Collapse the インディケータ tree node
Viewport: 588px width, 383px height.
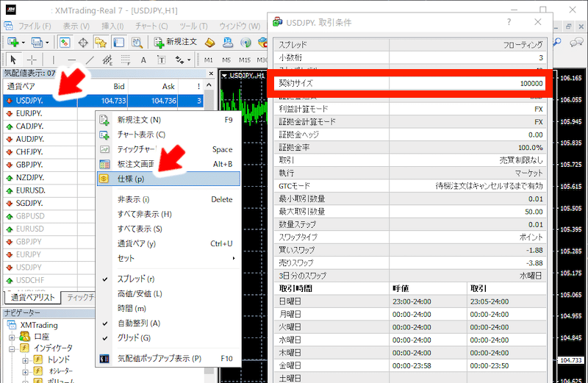[12, 349]
